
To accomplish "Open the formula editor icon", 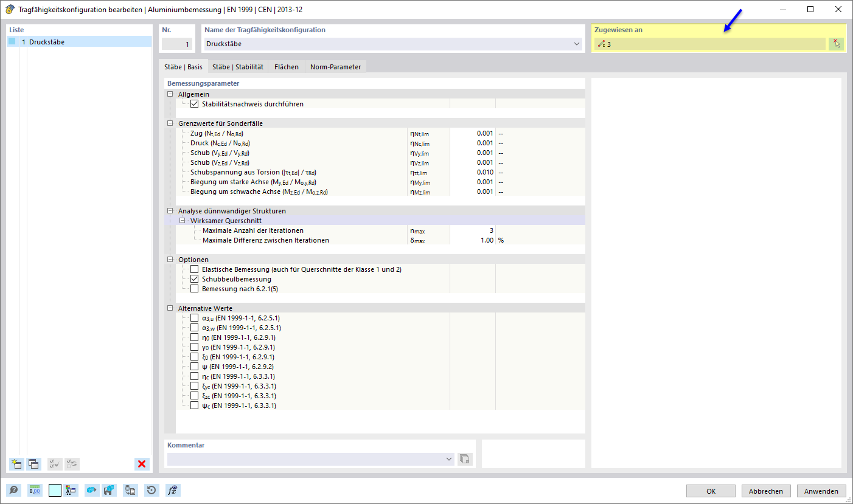I will (173, 490).
